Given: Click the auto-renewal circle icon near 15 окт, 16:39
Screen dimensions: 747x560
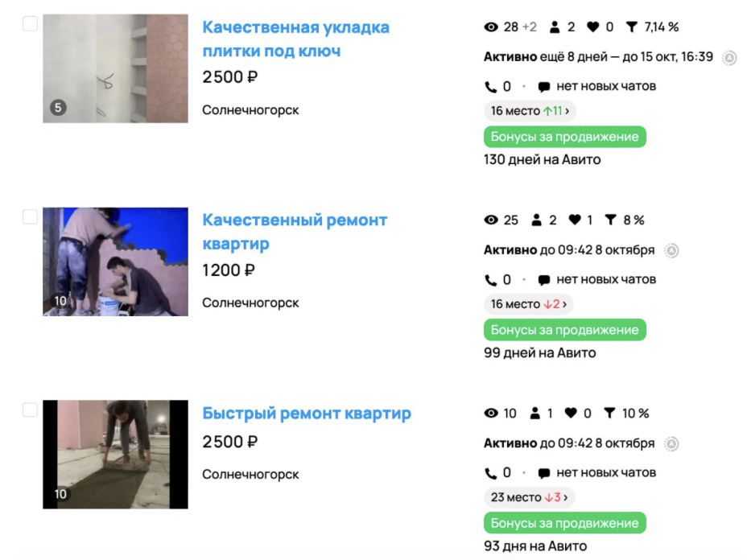Looking at the screenshot, I should 729,58.
